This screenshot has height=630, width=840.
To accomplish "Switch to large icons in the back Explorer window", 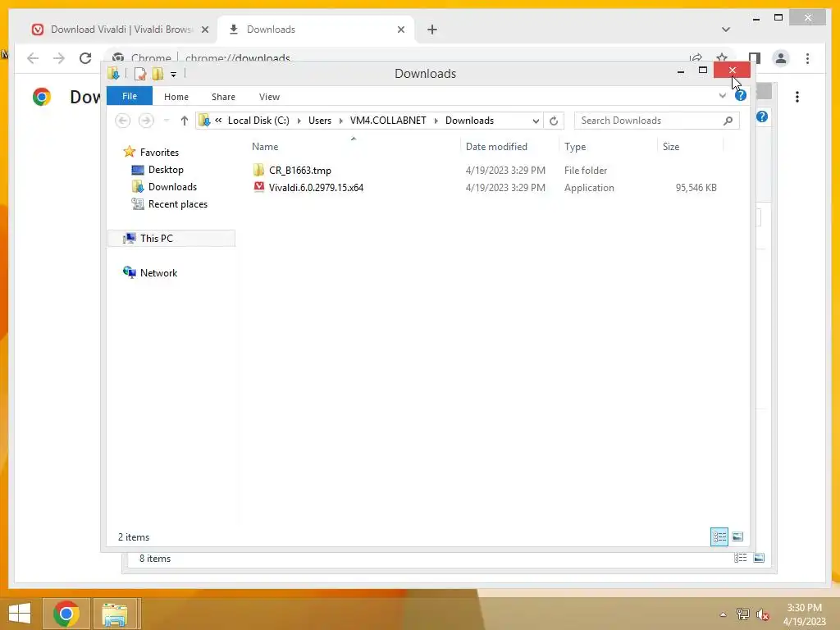I will pos(759,558).
